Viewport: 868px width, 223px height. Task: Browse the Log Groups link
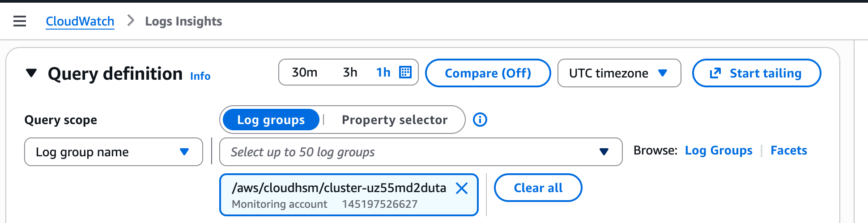tap(719, 150)
